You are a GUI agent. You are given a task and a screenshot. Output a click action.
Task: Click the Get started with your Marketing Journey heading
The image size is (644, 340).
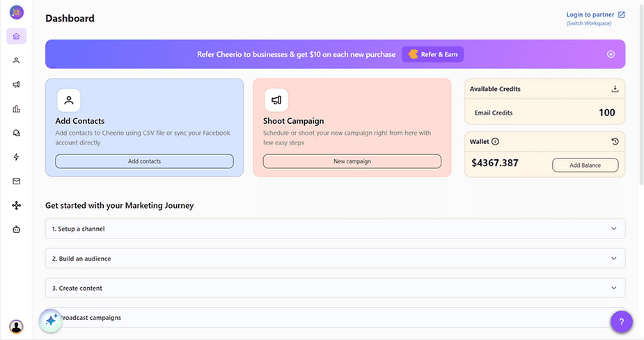120,206
